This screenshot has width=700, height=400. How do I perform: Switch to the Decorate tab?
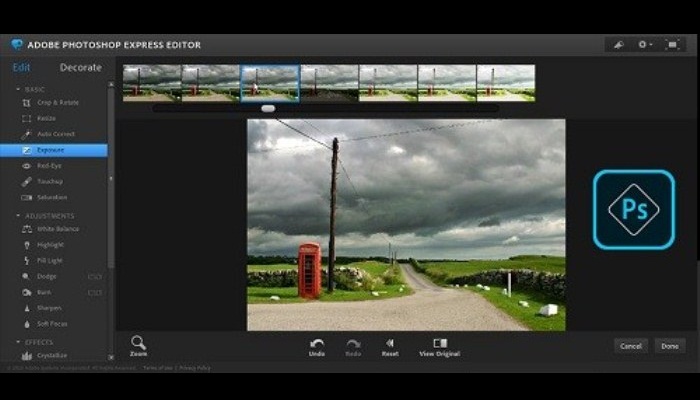[x=81, y=67]
